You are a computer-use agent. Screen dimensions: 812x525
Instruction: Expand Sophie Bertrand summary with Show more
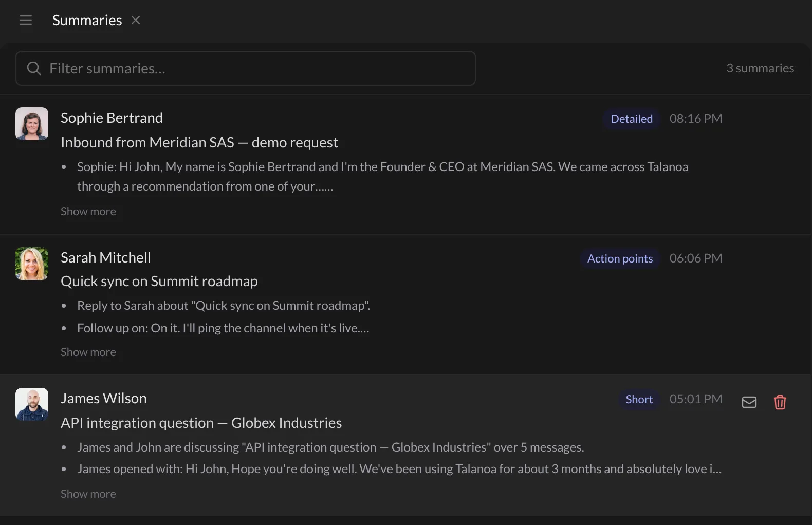coord(88,211)
